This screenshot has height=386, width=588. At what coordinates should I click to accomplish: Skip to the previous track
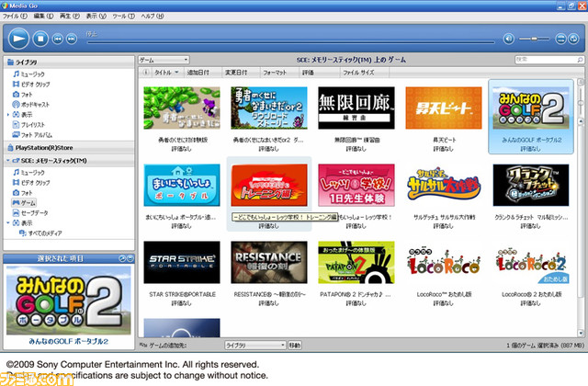tap(57, 39)
